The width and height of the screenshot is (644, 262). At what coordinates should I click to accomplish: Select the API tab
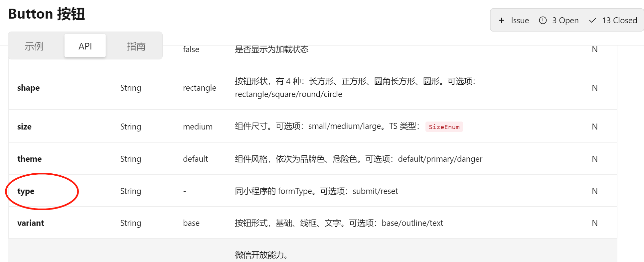85,46
